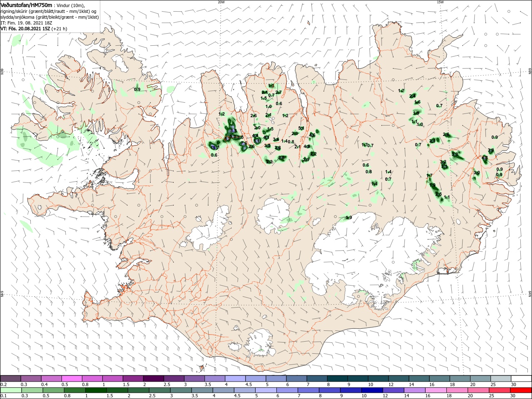This screenshot has width=532, height=399.
Task: Pick the first mauve swatch of snow legend
Action: tap(11, 379)
